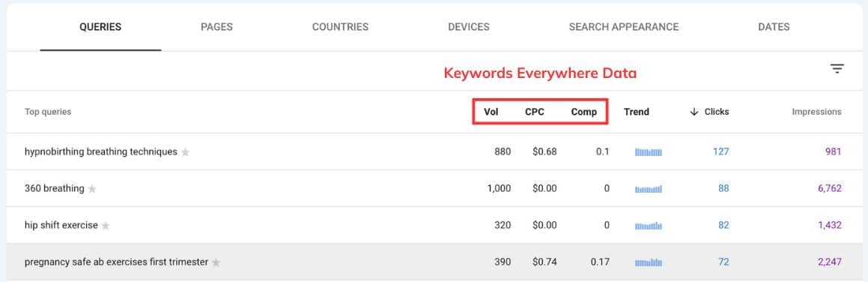Open the hip shift exercise query
The height and width of the screenshot is (282, 868).
(x=61, y=226)
